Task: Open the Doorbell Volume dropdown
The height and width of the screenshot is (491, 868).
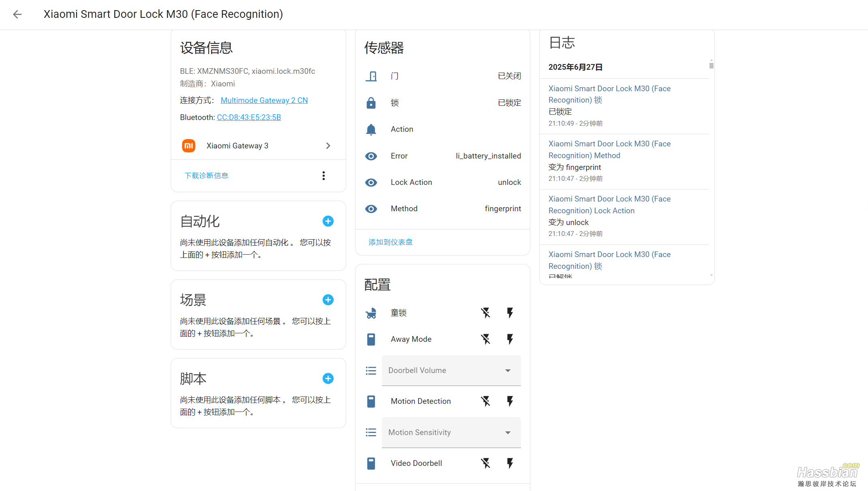Action: tap(451, 371)
